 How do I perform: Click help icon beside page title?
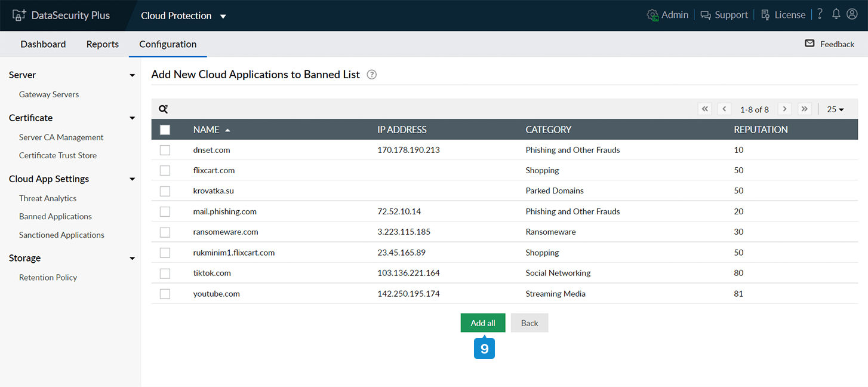pos(372,75)
